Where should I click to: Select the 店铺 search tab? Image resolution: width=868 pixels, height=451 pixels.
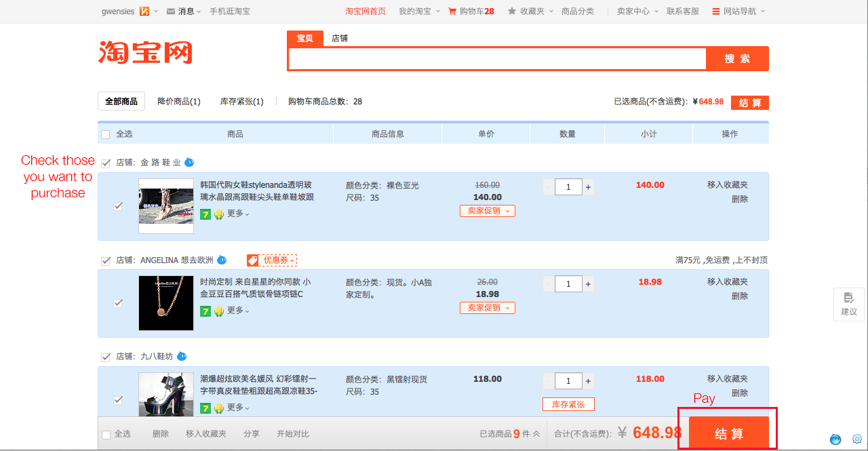pyautogui.click(x=340, y=39)
